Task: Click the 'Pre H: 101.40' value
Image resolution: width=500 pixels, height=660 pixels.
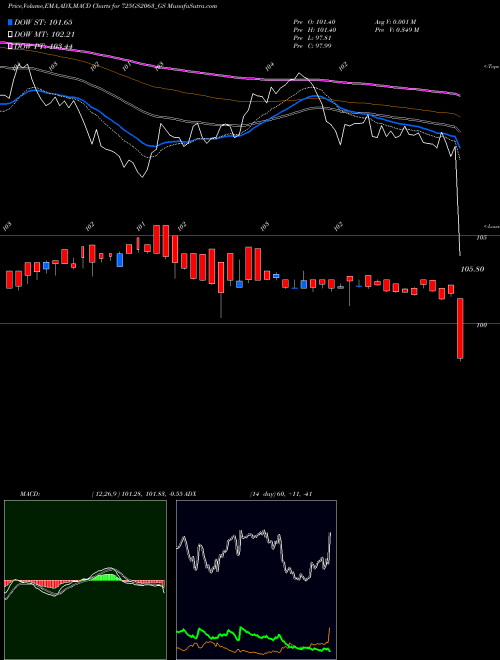Action: 314,29
